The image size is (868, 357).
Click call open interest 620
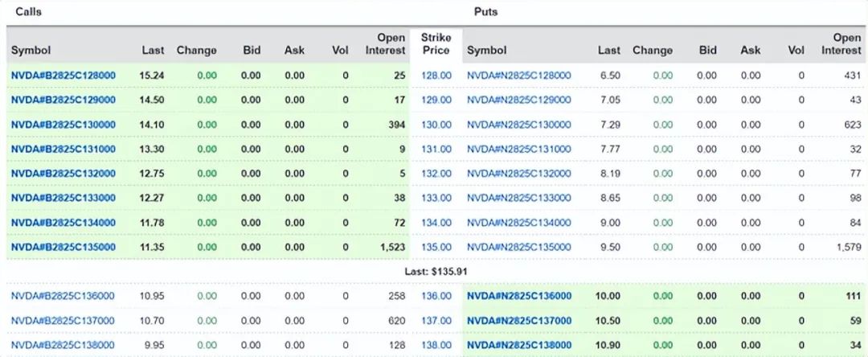click(x=397, y=321)
